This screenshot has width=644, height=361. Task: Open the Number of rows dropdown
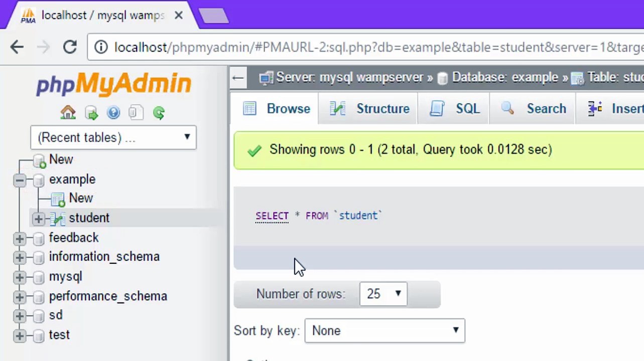[x=383, y=294]
